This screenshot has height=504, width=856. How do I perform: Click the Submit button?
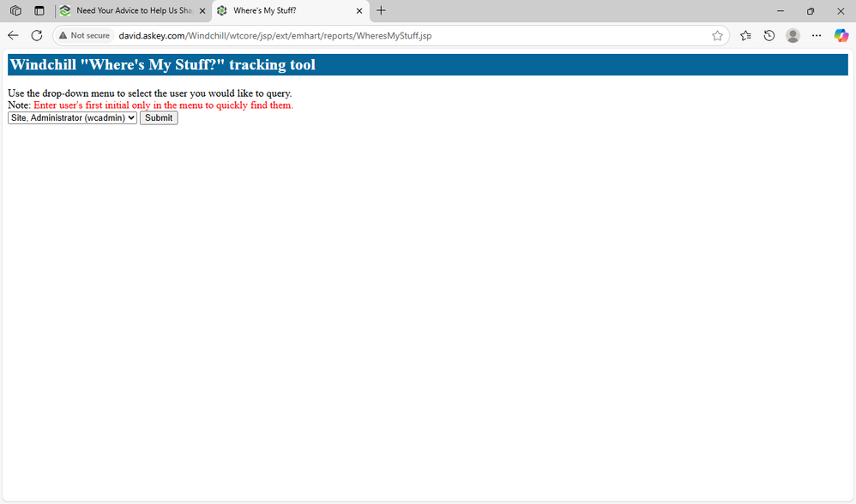pos(159,117)
